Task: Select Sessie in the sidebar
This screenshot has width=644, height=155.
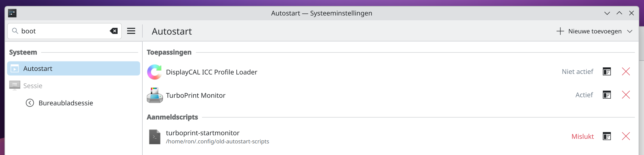Action: click(x=33, y=86)
